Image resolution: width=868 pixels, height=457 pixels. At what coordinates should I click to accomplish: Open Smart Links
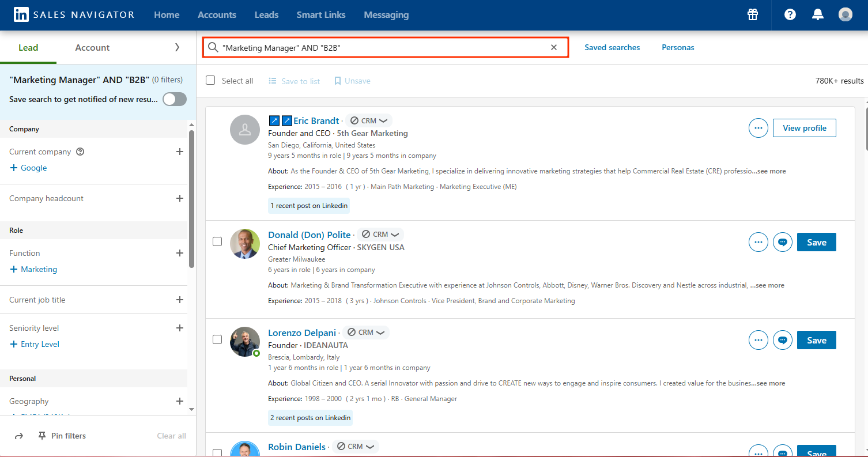(x=321, y=15)
